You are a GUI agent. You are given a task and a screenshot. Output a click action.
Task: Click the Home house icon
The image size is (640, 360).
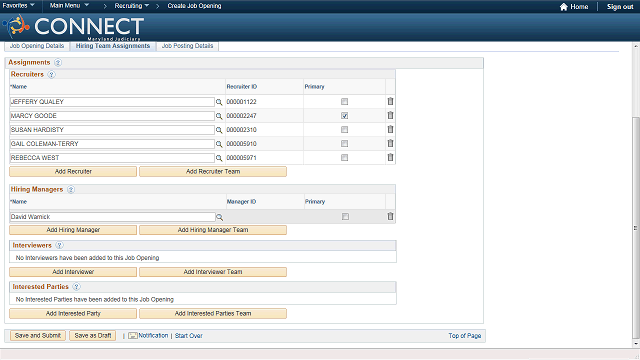(564, 7)
